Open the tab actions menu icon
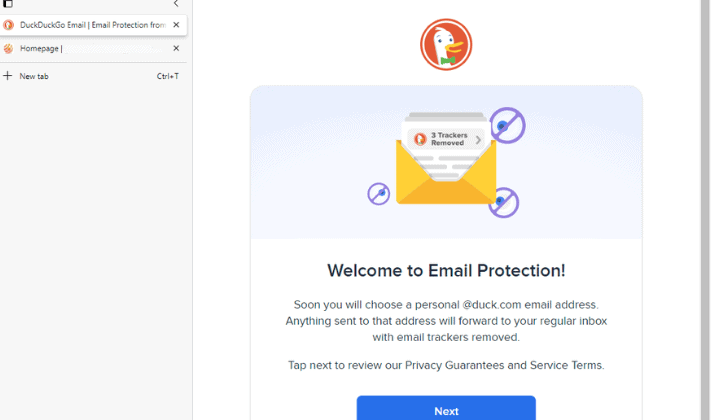 (x=8, y=4)
